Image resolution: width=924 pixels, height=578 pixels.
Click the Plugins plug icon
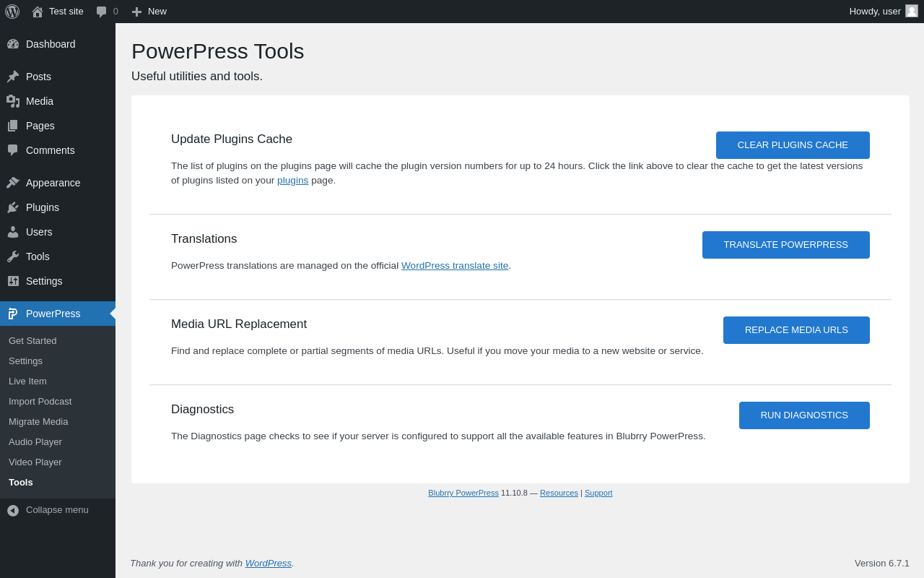13,207
